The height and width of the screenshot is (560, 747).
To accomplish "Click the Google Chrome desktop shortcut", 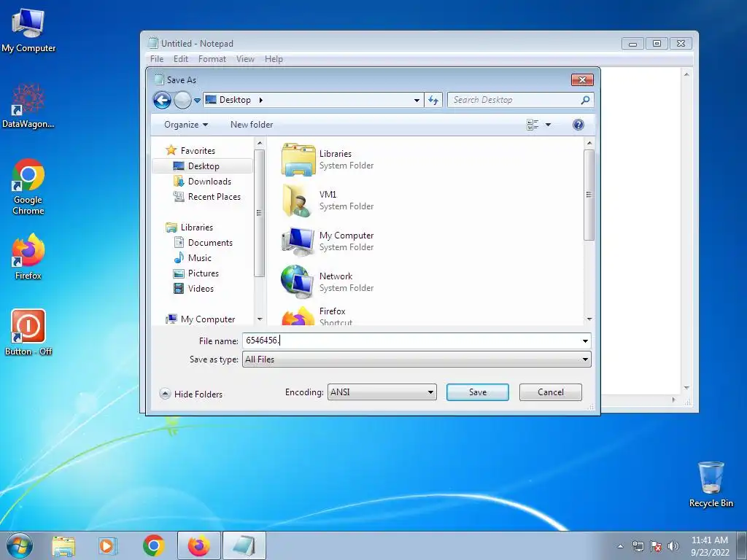I will (28, 187).
